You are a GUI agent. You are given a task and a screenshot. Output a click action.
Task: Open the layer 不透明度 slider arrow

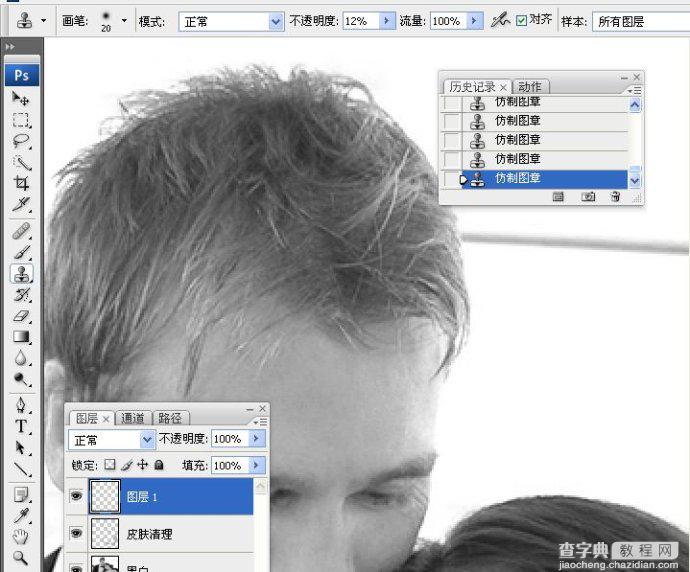click(x=257, y=438)
